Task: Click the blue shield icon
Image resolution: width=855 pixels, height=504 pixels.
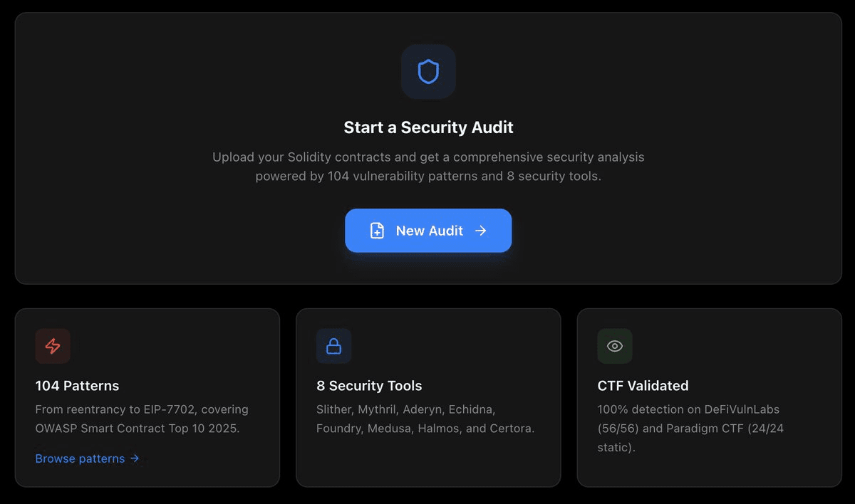Action: click(x=428, y=72)
